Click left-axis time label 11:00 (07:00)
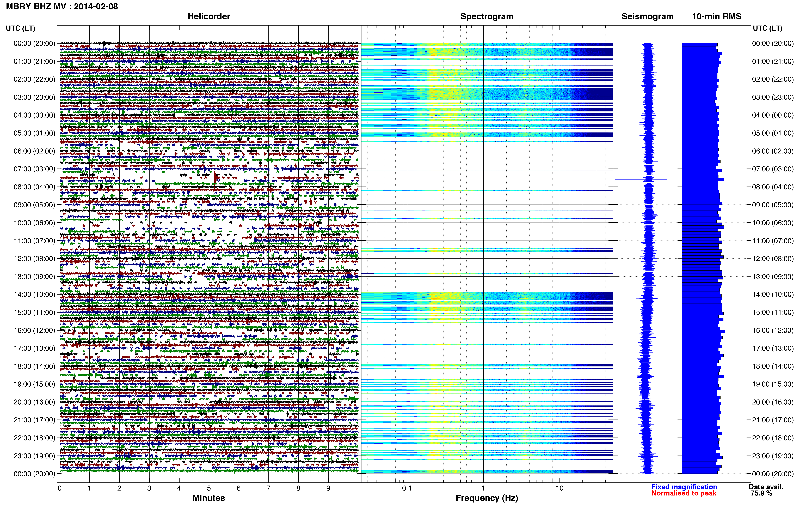 click(34, 241)
